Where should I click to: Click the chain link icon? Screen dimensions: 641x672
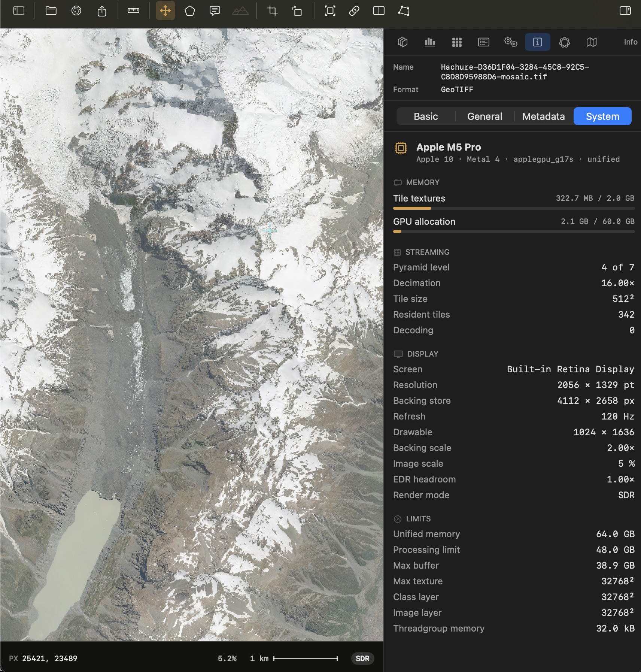(354, 11)
